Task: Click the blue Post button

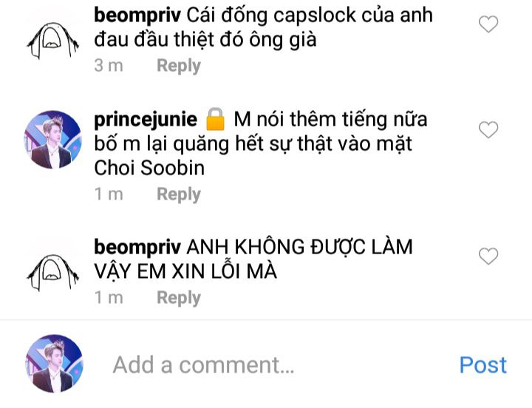Action: click(482, 365)
